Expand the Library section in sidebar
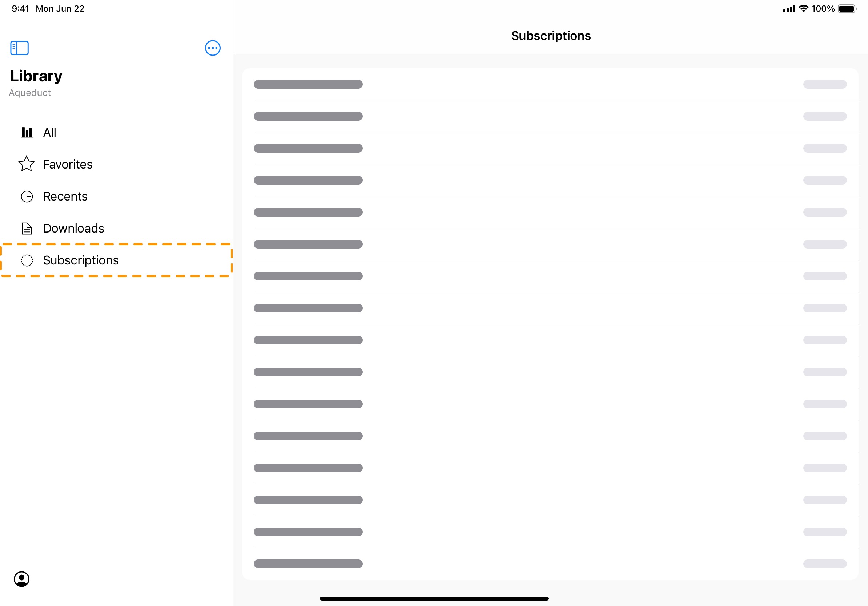The width and height of the screenshot is (868, 606). pyautogui.click(x=19, y=47)
